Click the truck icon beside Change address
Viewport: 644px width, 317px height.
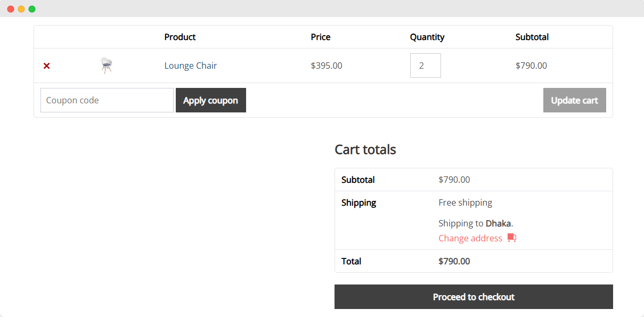pyautogui.click(x=512, y=238)
